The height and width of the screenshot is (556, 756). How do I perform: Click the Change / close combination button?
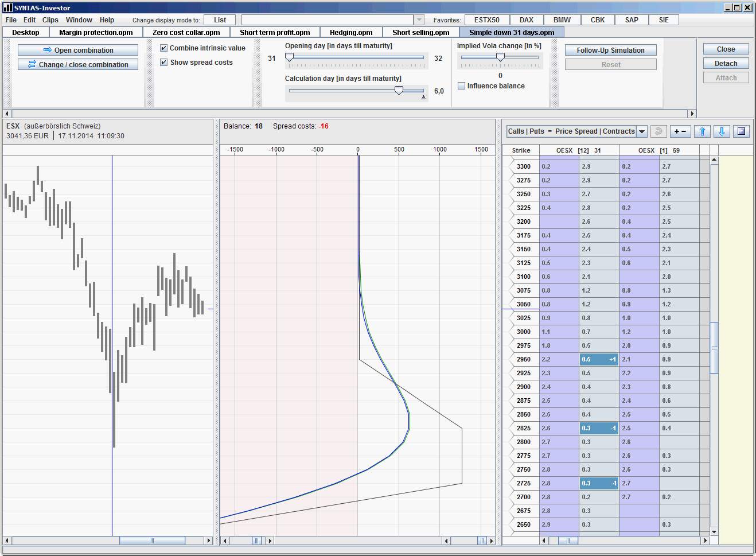click(x=78, y=65)
